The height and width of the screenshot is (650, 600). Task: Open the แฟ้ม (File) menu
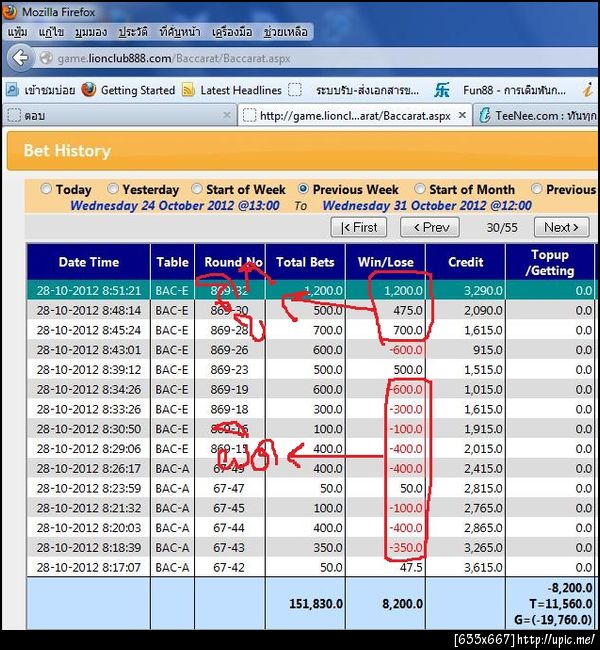pos(17,32)
